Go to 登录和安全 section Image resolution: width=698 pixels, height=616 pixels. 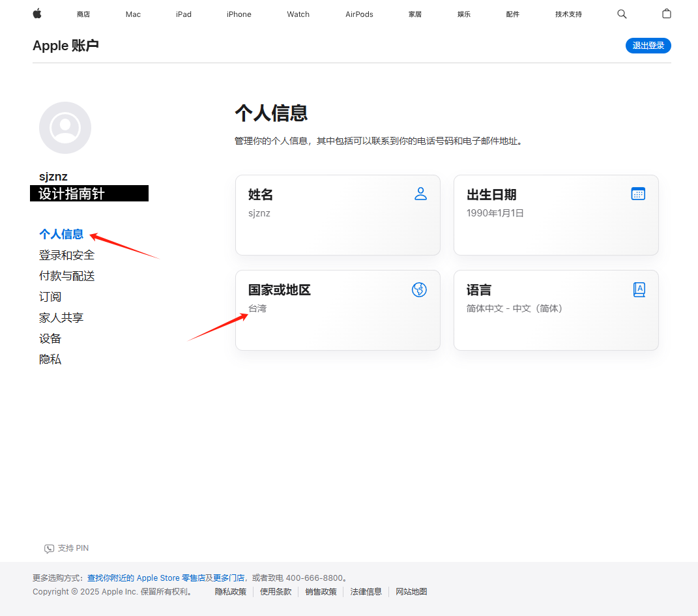66,255
